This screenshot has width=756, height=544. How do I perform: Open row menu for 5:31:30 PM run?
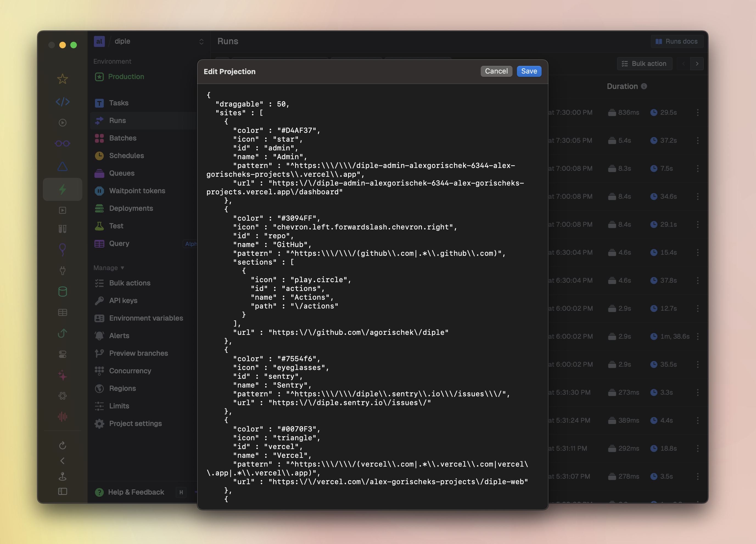click(x=698, y=392)
